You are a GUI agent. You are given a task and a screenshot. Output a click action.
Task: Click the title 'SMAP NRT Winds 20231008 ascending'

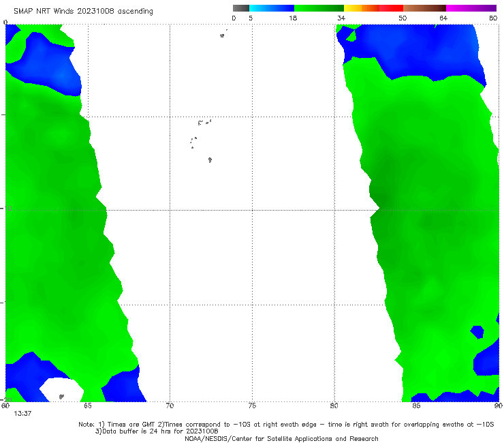tap(83, 12)
